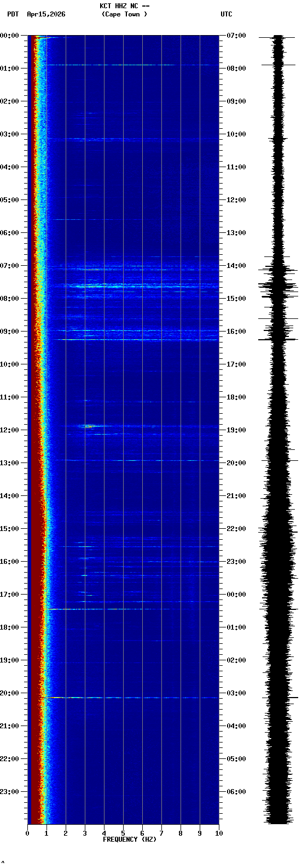
Task: Click the 16:00 UTC time label
Action: (x=236, y=332)
